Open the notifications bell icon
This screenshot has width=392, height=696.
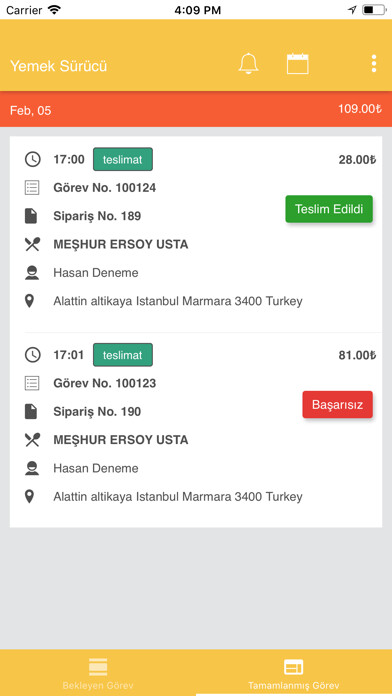[248, 63]
